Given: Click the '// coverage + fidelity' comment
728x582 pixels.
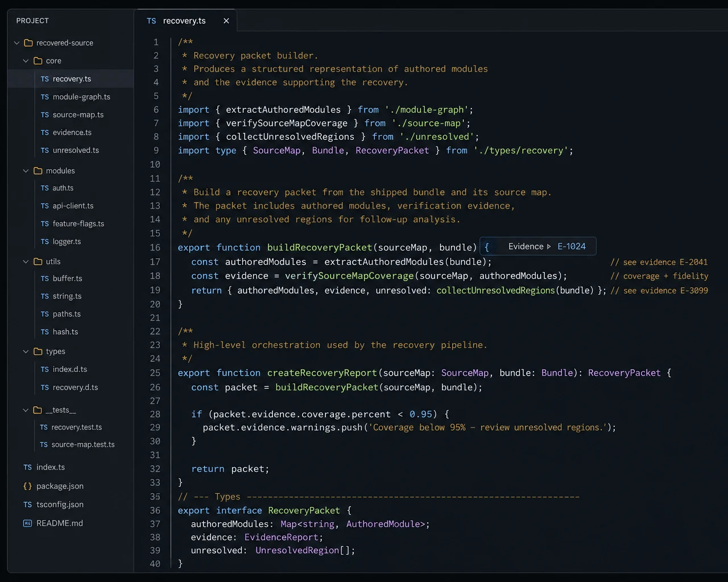Looking at the screenshot, I should pos(659,276).
